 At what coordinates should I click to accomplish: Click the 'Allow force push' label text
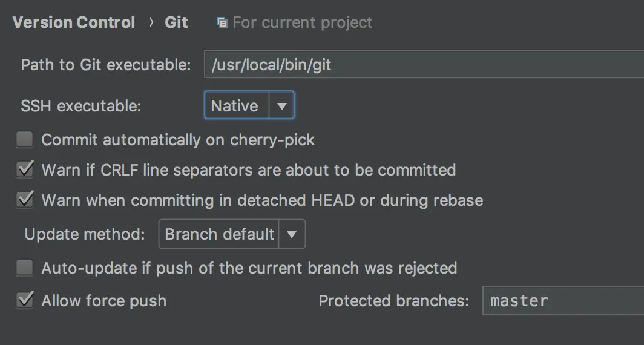(104, 301)
